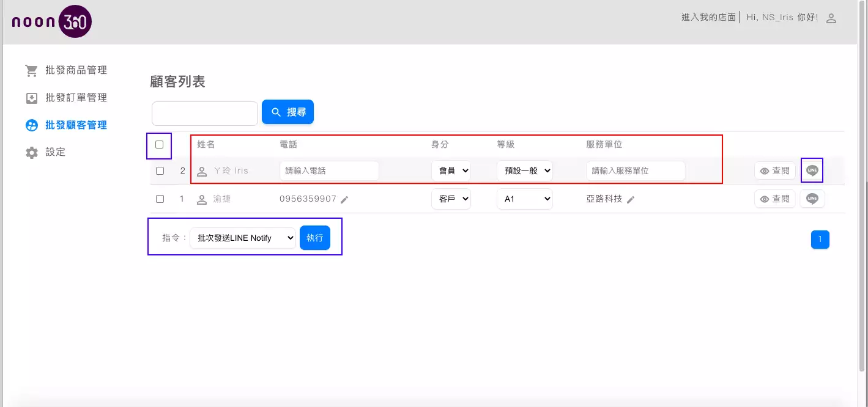Click the 搜尋 search button

click(x=287, y=112)
